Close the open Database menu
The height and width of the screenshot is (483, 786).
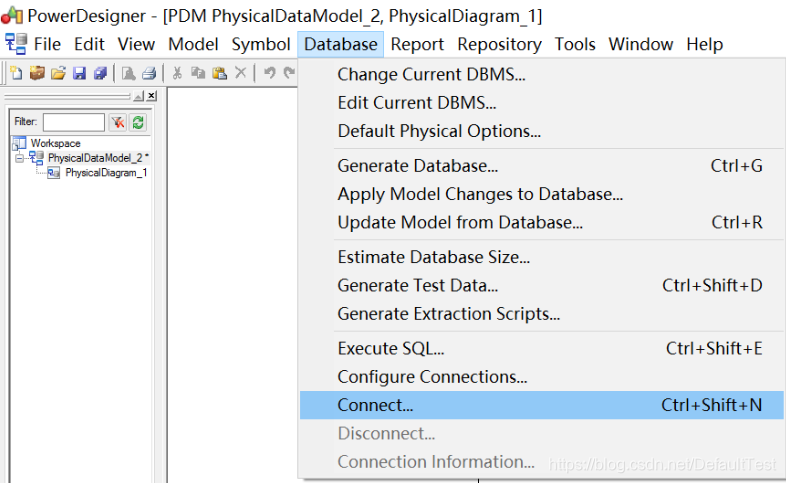(340, 44)
